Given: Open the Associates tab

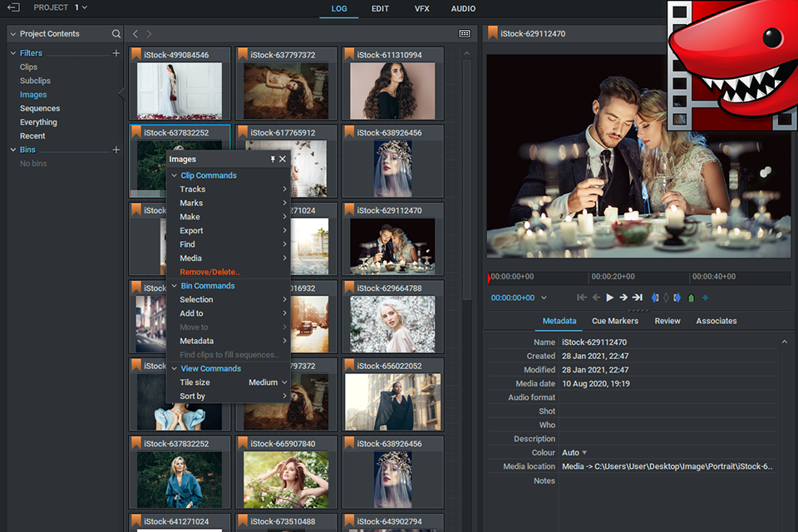Looking at the screenshot, I should point(716,321).
